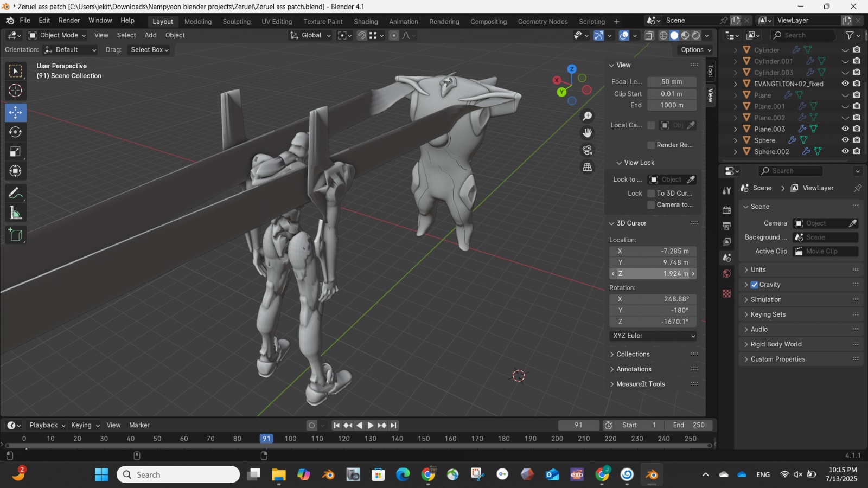Select the Scale tool
The image size is (868, 488).
[x=15, y=152]
